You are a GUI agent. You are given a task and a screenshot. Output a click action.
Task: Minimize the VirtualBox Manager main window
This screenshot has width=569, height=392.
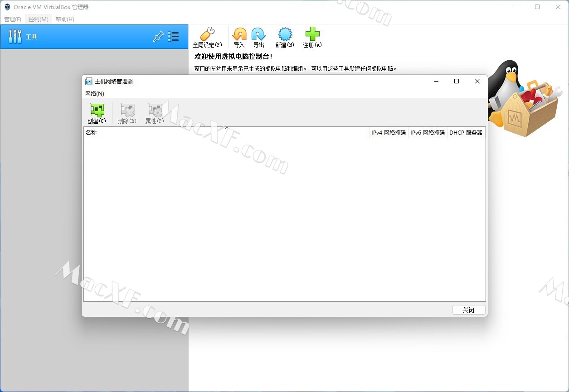click(516, 7)
